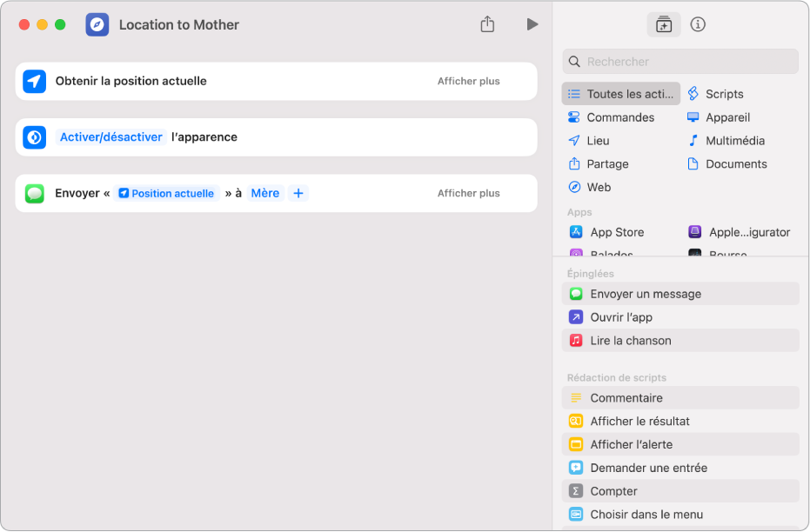Select the Documents category
810x532 pixels.
(726, 163)
